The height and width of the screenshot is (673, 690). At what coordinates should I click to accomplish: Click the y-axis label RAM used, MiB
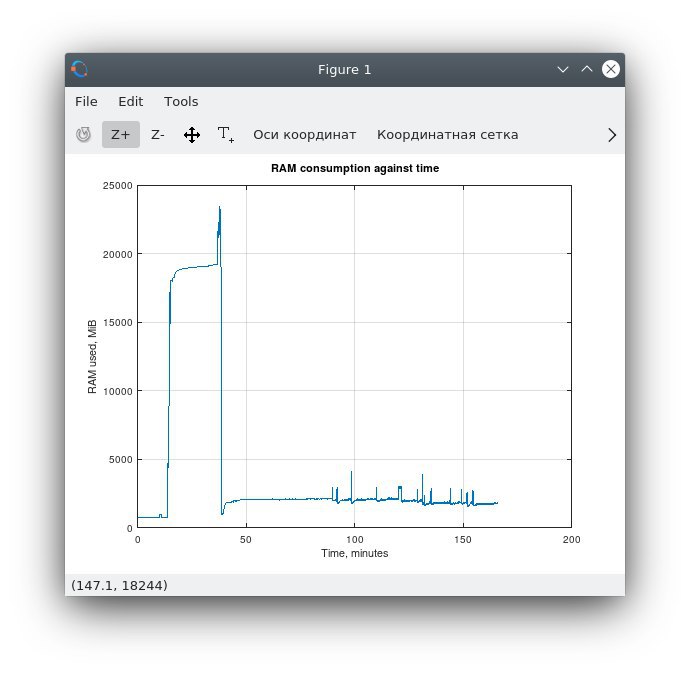(x=92, y=357)
